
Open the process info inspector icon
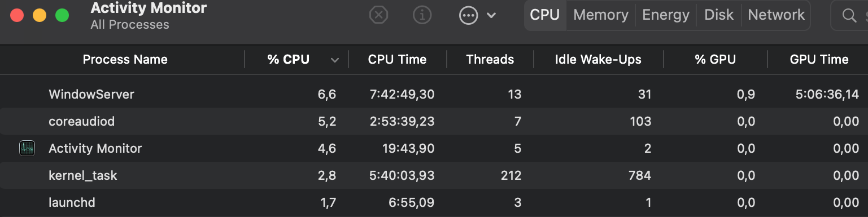[422, 15]
